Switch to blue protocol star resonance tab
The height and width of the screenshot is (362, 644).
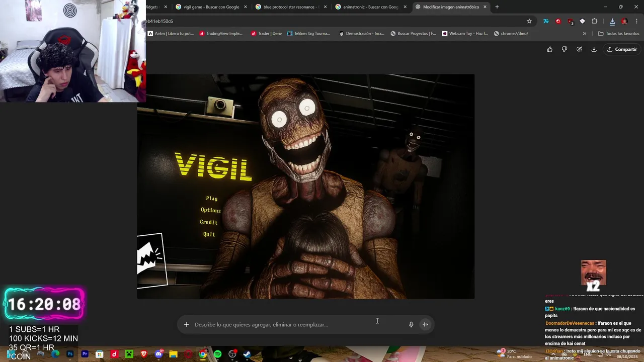(291, 7)
